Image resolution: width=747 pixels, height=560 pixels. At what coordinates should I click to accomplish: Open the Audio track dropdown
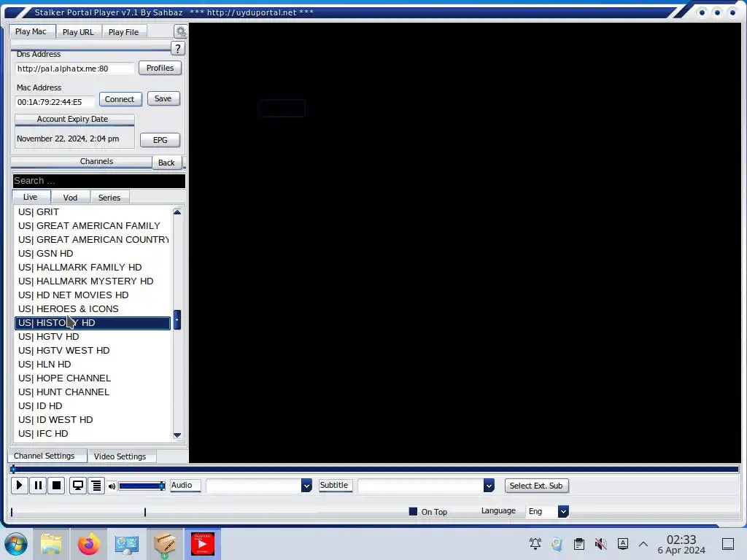click(306, 485)
